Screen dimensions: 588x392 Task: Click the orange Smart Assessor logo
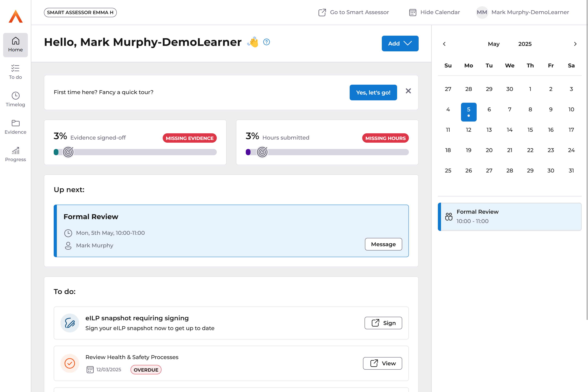(15, 16)
